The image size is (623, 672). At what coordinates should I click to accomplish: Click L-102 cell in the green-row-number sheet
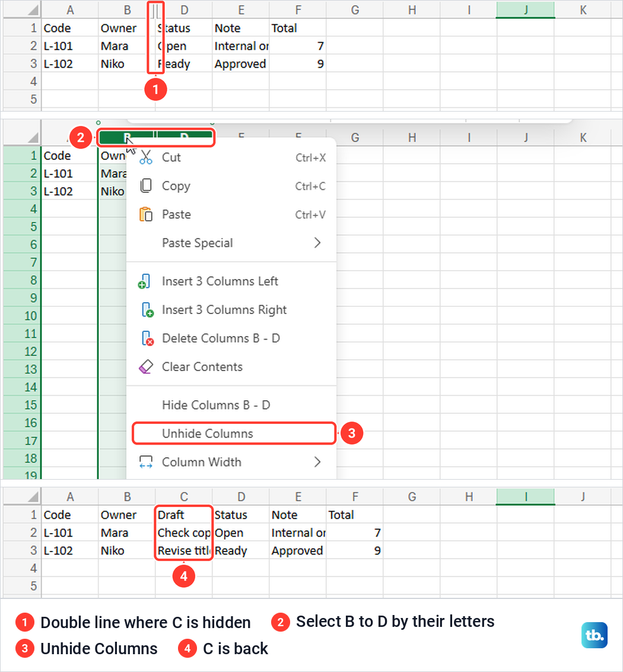click(70, 191)
